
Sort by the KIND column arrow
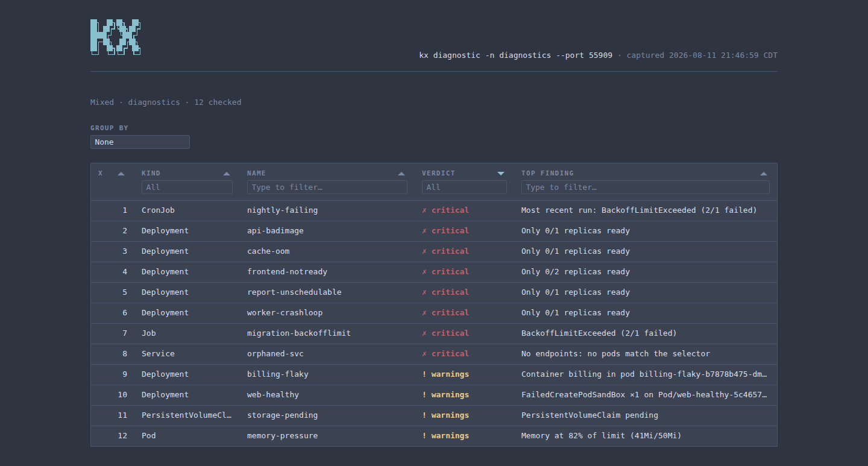[227, 174]
